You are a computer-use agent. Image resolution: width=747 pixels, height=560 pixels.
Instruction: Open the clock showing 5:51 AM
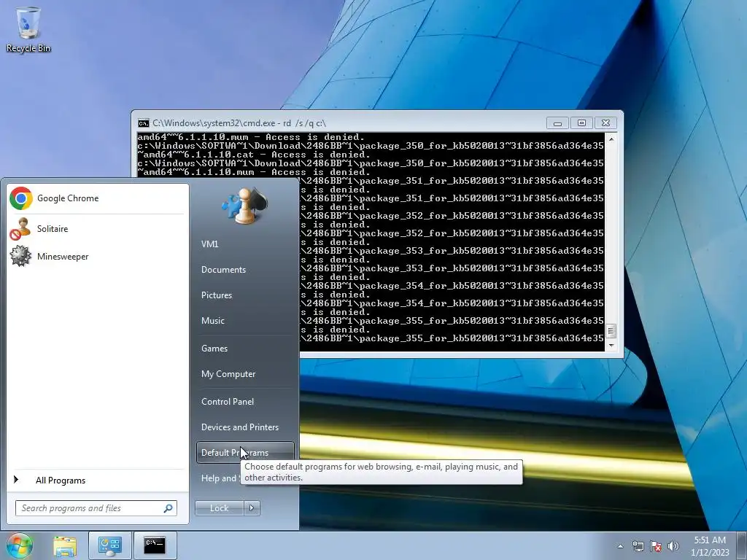tap(710, 540)
